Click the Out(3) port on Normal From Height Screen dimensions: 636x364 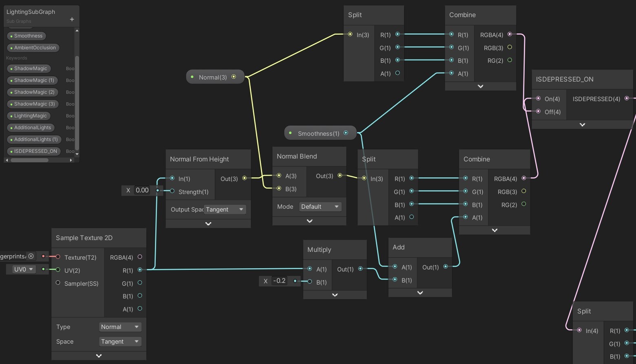tap(244, 178)
